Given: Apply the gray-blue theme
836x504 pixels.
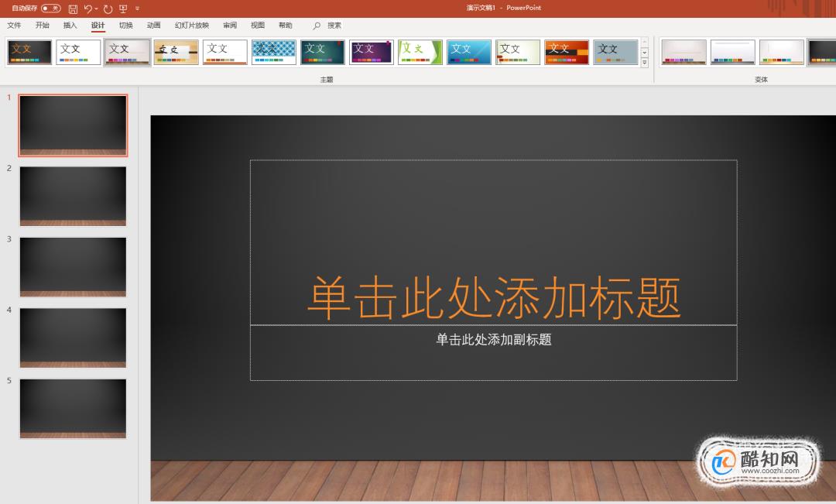Looking at the screenshot, I should pos(616,53).
